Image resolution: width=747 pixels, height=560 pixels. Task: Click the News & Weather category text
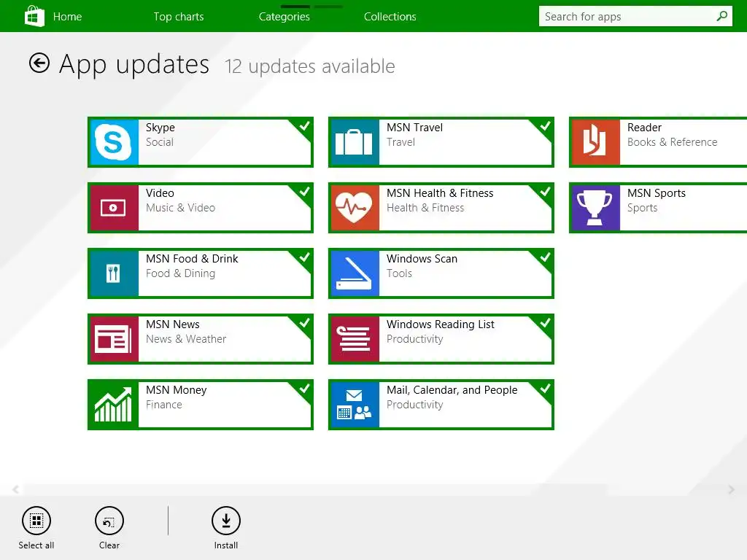coord(186,339)
